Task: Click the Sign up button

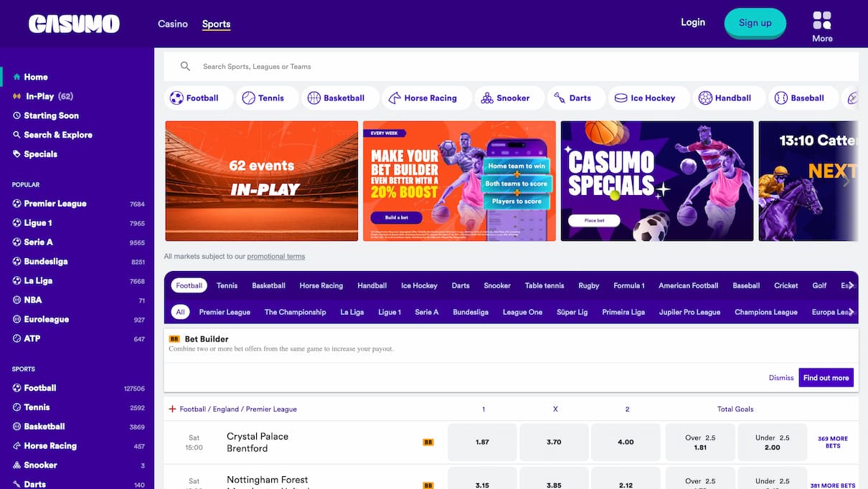Action: pyautogui.click(x=755, y=22)
